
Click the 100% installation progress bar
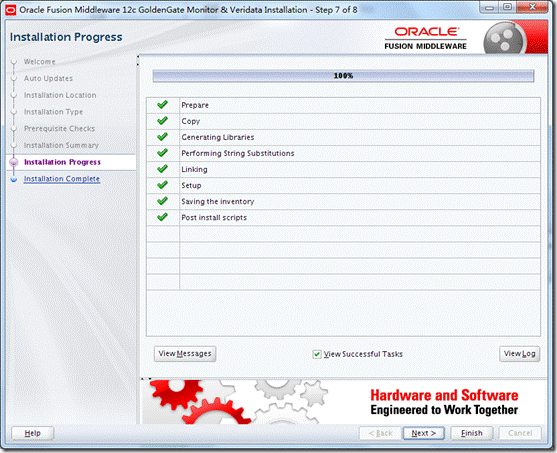tap(343, 76)
